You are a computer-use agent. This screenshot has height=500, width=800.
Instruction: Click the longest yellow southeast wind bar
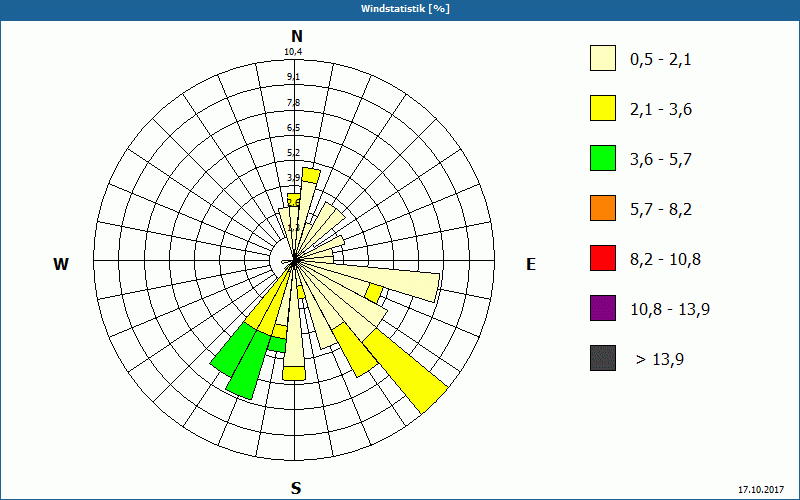point(406,370)
